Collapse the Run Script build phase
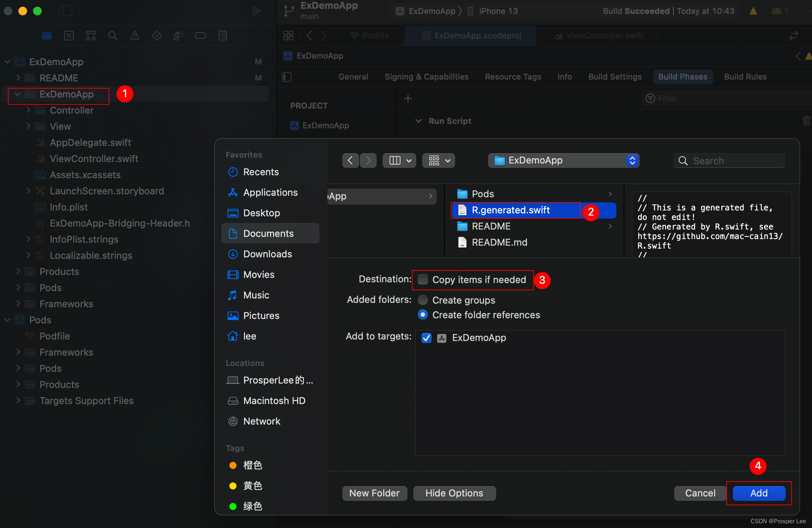The image size is (812, 528). pyautogui.click(x=418, y=121)
